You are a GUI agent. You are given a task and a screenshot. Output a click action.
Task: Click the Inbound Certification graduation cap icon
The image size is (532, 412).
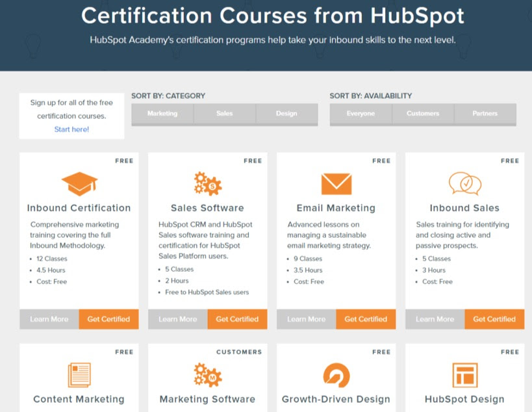pos(79,184)
